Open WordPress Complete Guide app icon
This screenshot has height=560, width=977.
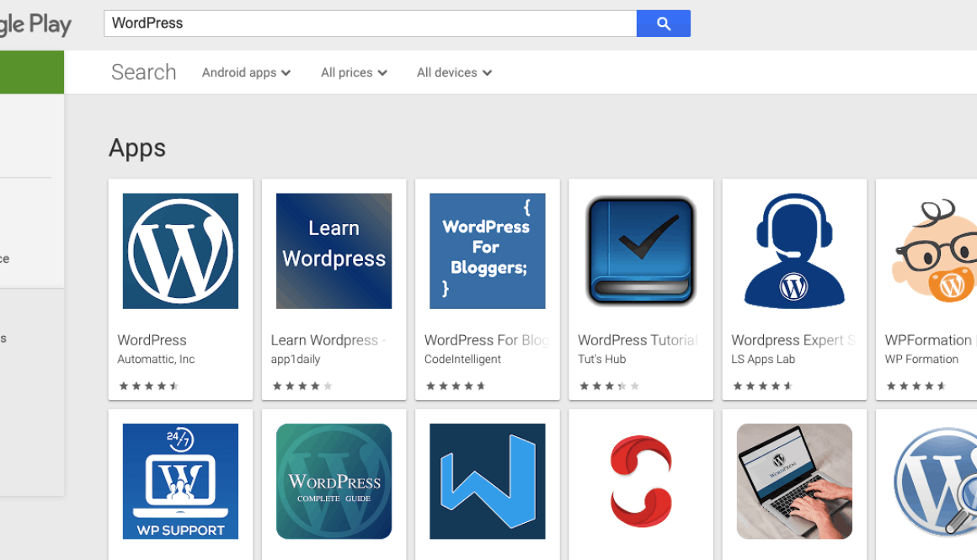coord(334,482)
